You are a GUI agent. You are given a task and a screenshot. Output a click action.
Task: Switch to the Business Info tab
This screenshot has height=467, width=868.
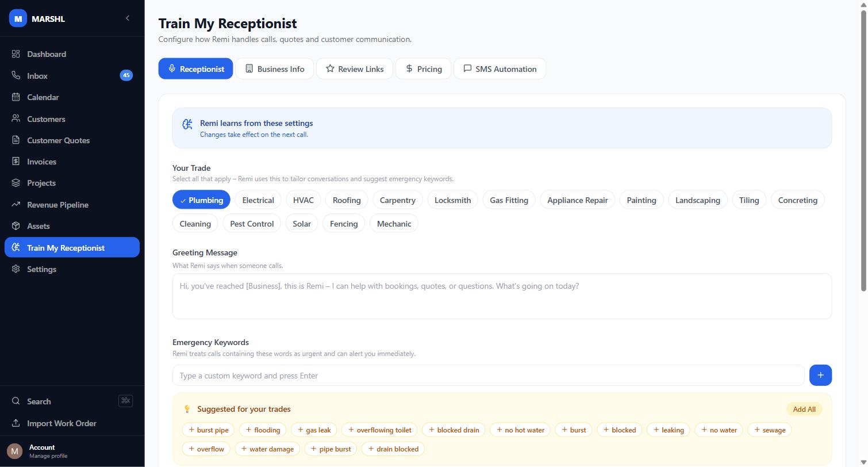click(x=274, y=68)
